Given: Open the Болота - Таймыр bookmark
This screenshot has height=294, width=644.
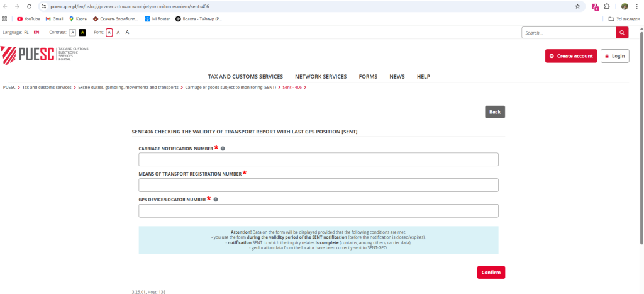Looking at the screenshot, I should click(x=199, y=18).
